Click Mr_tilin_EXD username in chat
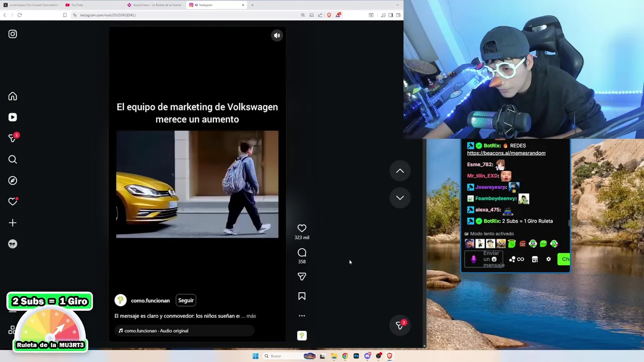644x362 pixels. click(482, 175)
